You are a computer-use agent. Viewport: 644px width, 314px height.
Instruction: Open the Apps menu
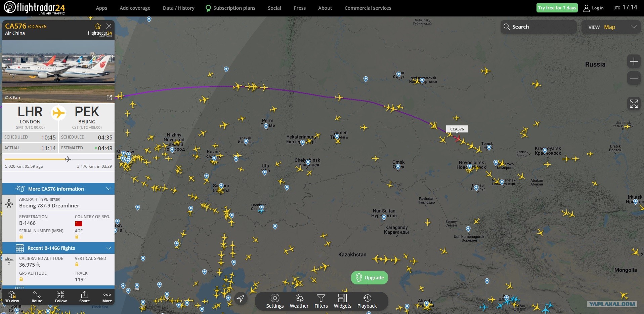click(x=101, y=8)
